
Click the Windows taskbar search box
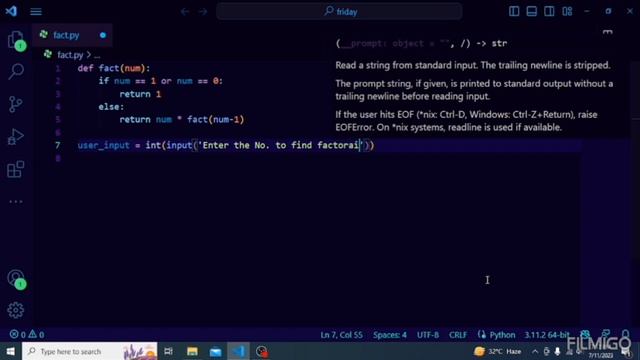(90, 351)
